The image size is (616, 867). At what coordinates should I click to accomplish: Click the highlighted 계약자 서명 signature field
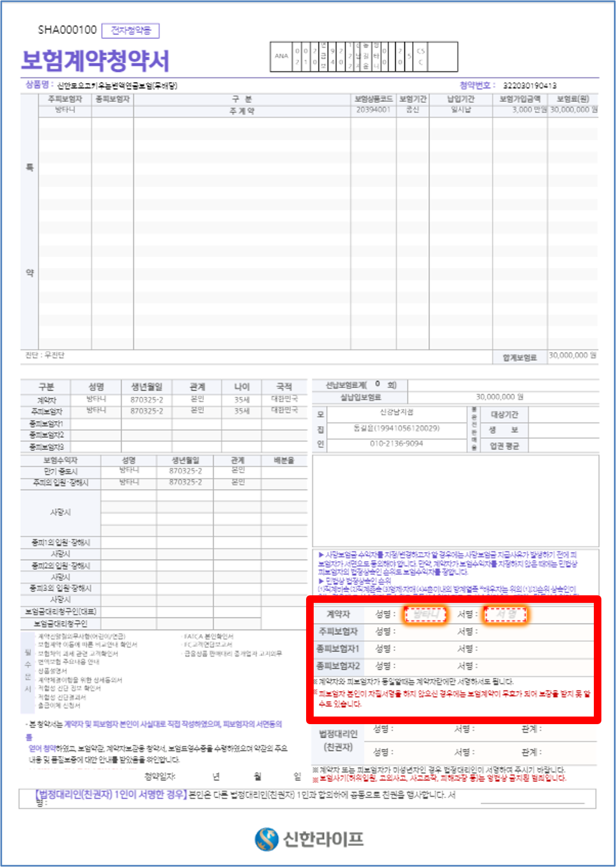(505, 614)
